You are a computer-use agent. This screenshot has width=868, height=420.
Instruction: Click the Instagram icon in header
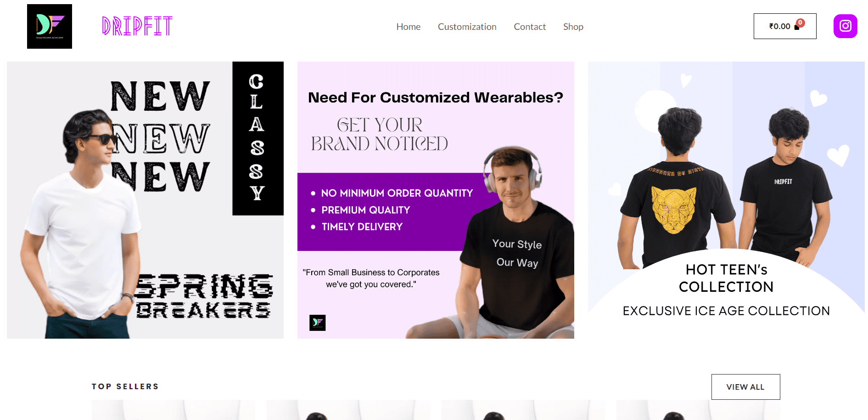[845, 26]
